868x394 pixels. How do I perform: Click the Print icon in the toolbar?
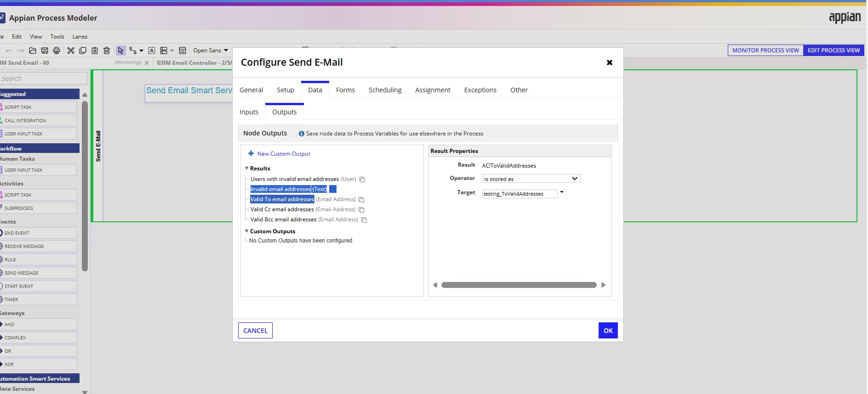click(57, 51)
